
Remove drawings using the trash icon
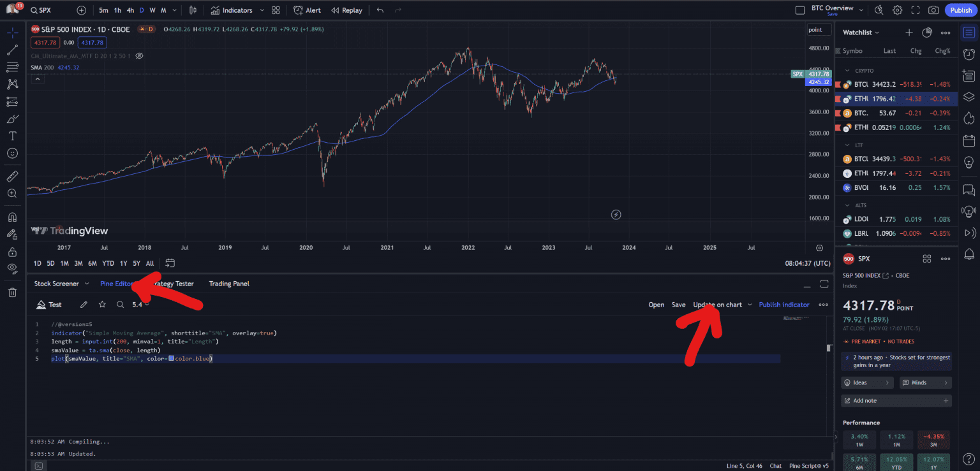(12, 291)
